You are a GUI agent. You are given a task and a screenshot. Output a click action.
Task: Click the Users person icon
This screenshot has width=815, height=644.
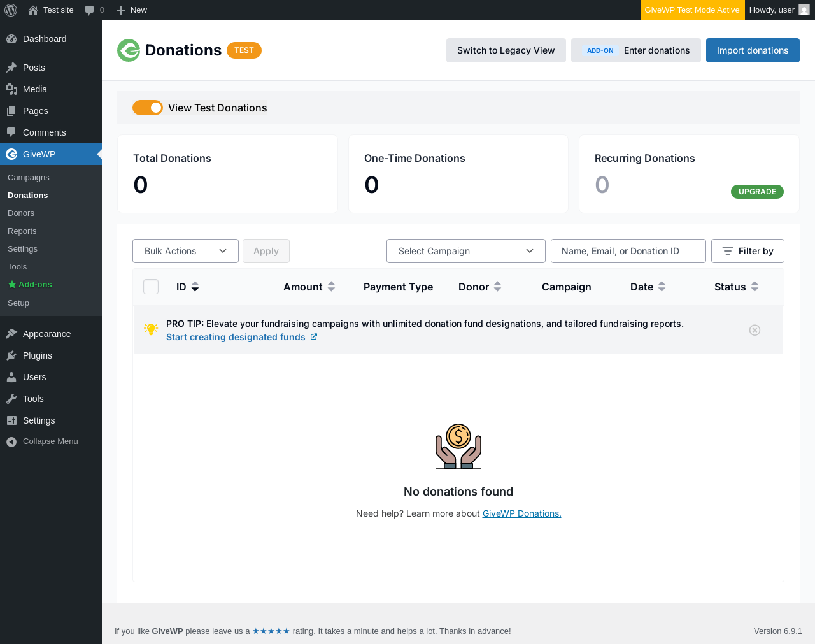(x=11, y=377)
